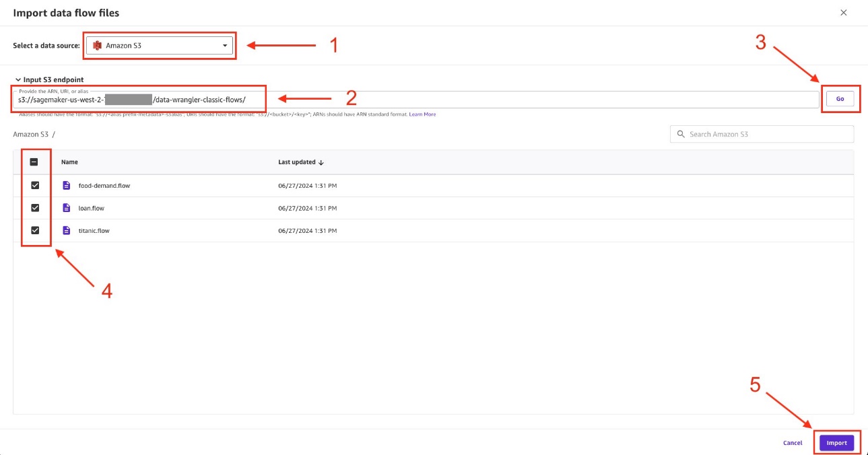The width and height of the screenshot is (868, 455).
Task: Open the Learn More link
Action: tap(422, 114)
